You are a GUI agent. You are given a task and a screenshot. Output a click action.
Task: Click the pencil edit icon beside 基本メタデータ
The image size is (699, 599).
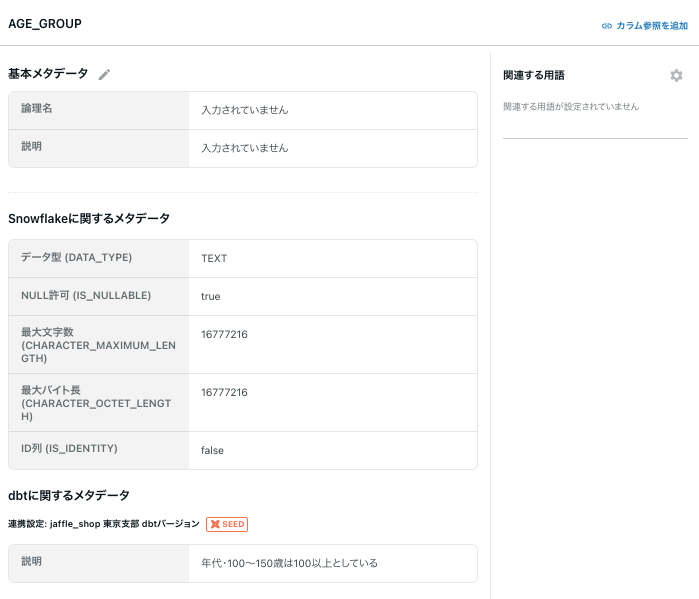click(104, 74)
